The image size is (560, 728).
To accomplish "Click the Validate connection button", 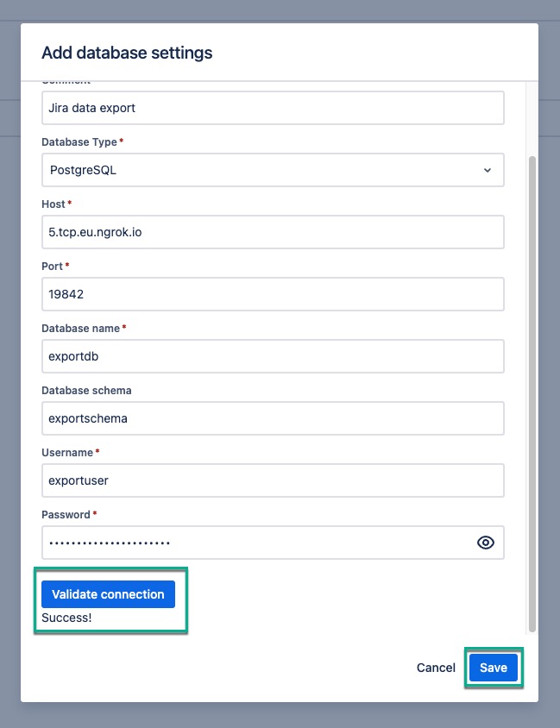I will click(108, 594).
